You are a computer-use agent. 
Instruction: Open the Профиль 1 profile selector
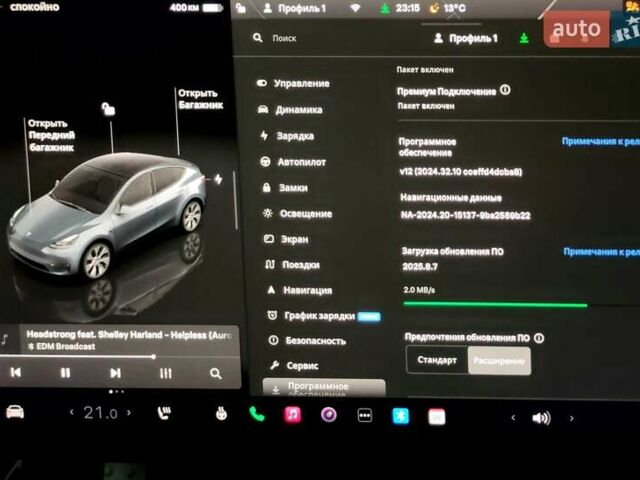tap(466, 39)
